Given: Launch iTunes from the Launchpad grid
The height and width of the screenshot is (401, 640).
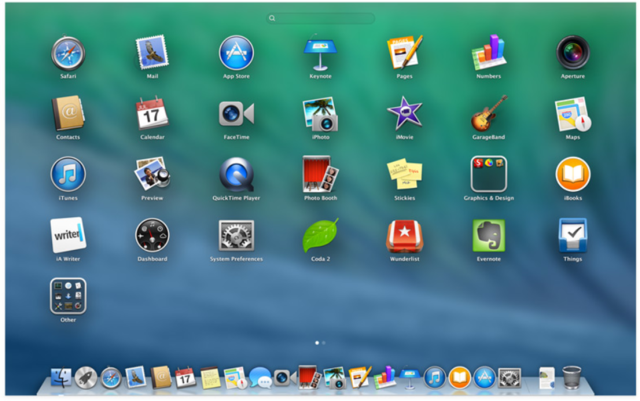Looking at the screenshot, I should point(68,174).
